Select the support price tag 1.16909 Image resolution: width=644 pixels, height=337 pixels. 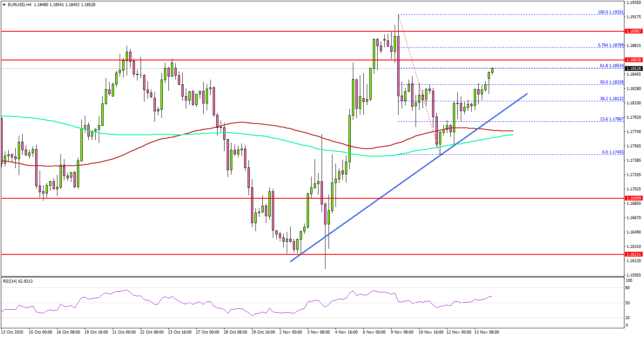[633, 198]
